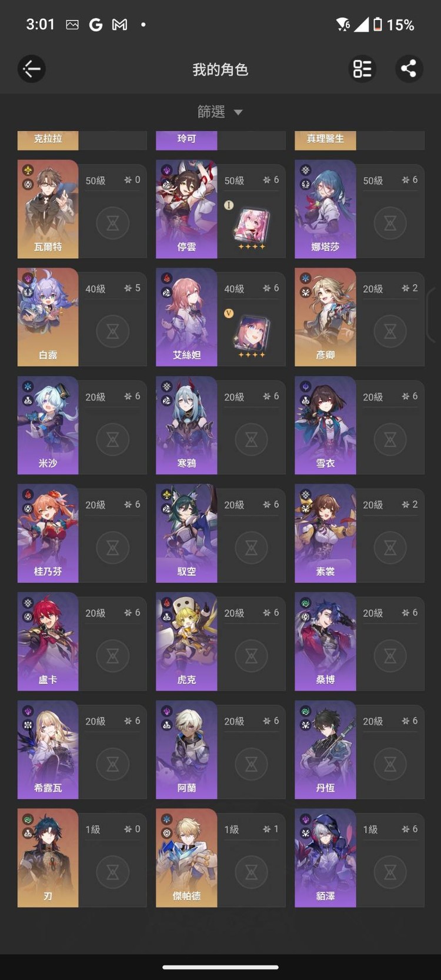Image resolution: width=441 pixels, height=980 pixels.
Task: Open 娜塔莎 empty light cone slot
Action: [390, 223]
